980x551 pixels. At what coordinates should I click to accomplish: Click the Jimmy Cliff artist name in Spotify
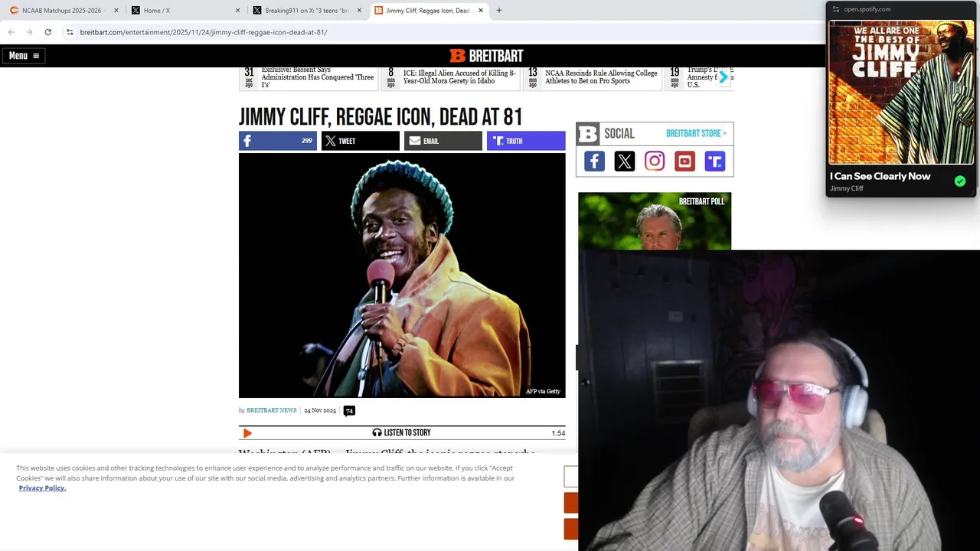pos(846,188)
